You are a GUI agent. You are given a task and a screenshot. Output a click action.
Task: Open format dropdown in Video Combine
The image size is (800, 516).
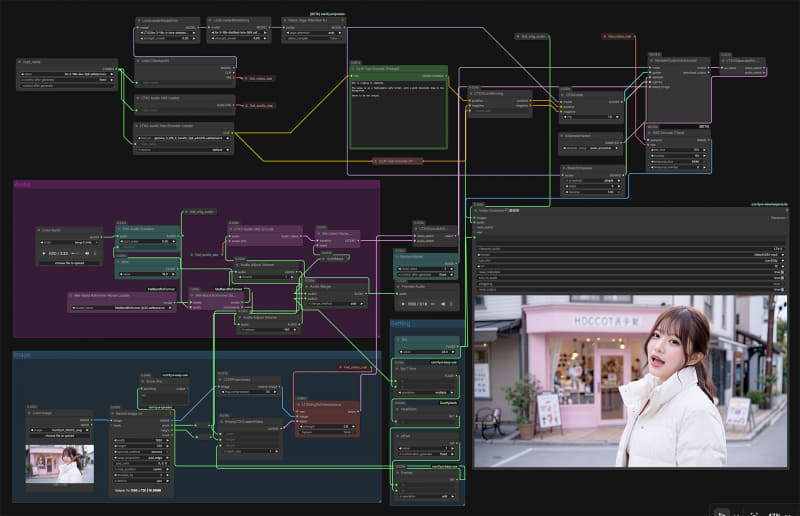[x=630, y=255]
